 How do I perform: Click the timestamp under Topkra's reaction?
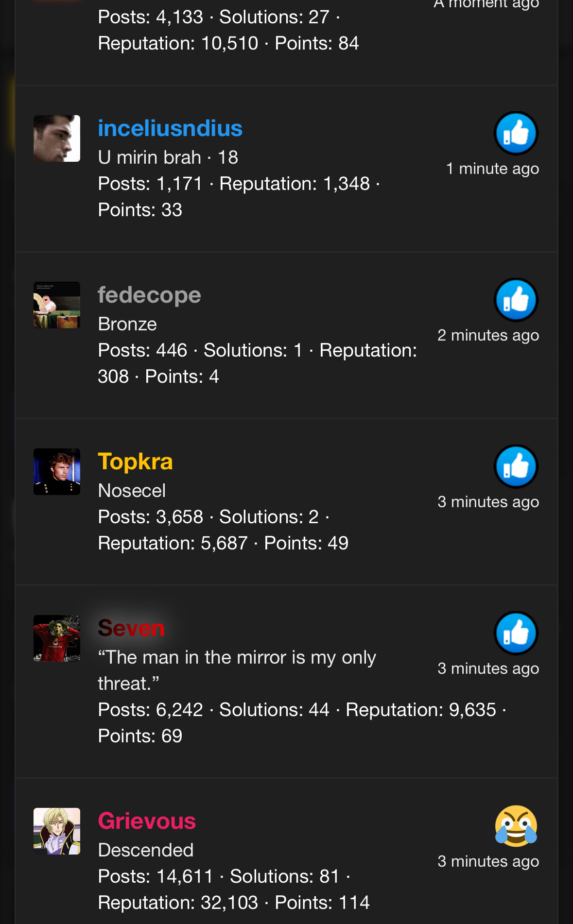click(x=488, y=502)
